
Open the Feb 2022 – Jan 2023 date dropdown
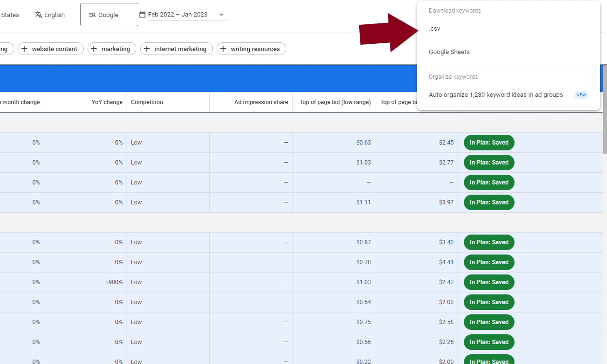pyautogui.click(x=222, y=15)
